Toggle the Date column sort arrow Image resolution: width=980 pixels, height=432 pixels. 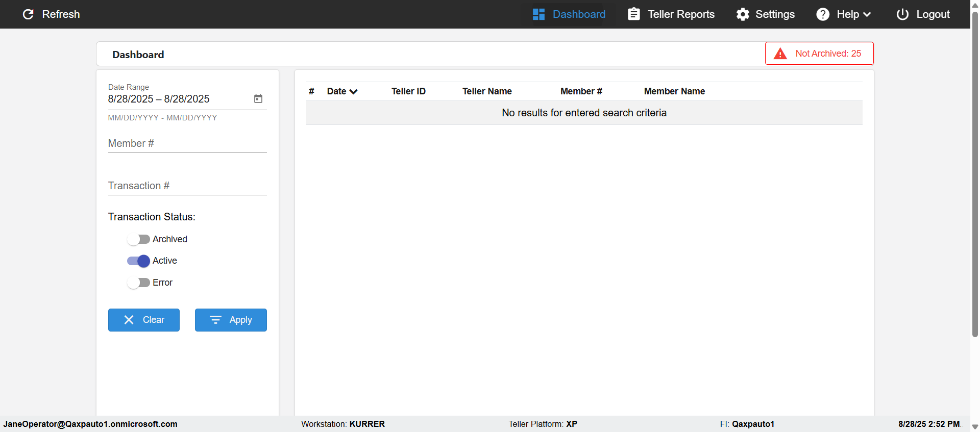click(x=354, y=92)
